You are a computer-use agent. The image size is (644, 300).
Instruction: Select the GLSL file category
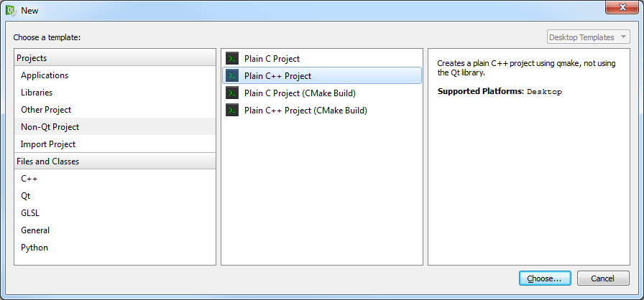tap(31, 213)
